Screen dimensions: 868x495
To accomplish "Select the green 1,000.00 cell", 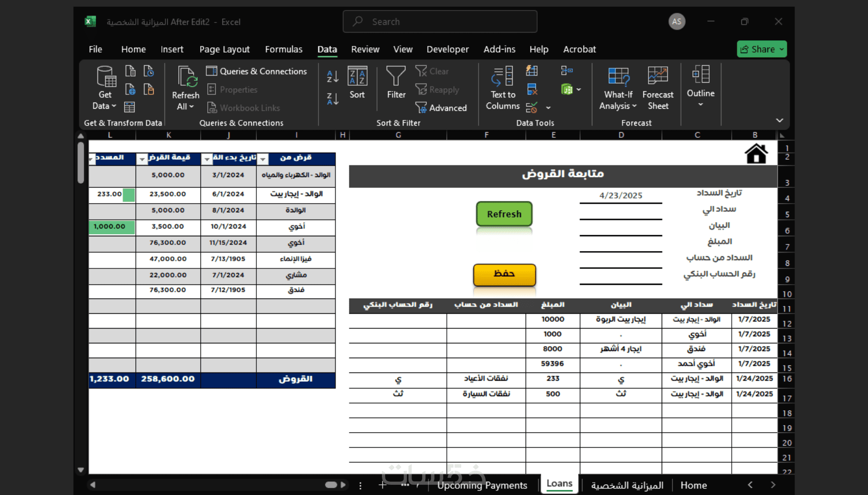I will [x=112, y=227].
